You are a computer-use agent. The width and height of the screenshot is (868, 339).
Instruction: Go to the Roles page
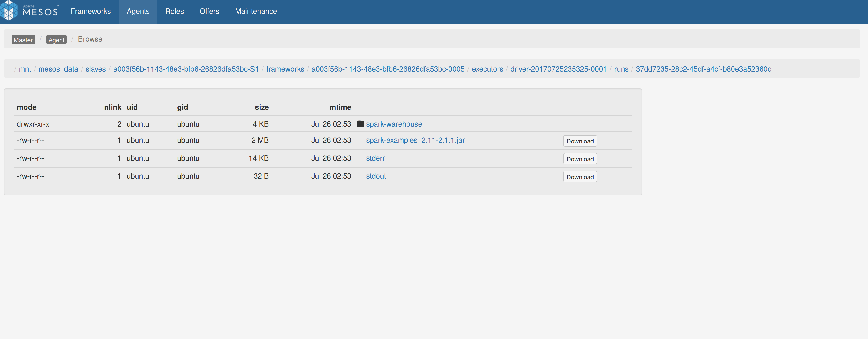[175, 11]
